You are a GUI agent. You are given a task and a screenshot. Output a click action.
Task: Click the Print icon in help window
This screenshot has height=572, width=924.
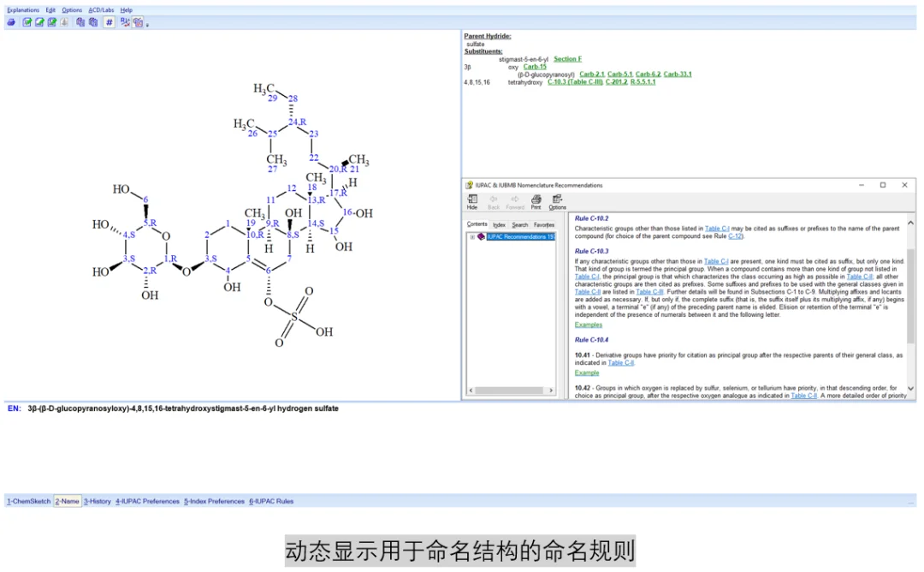click(536, 202)
